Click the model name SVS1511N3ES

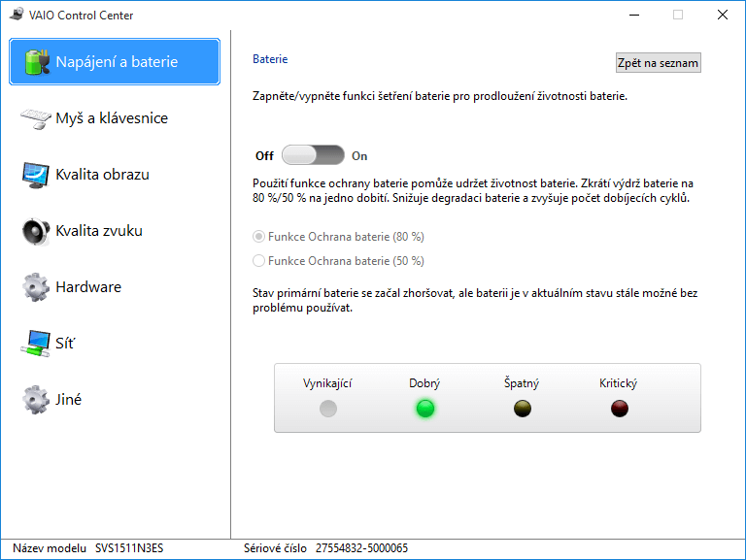tap(129, 548)
